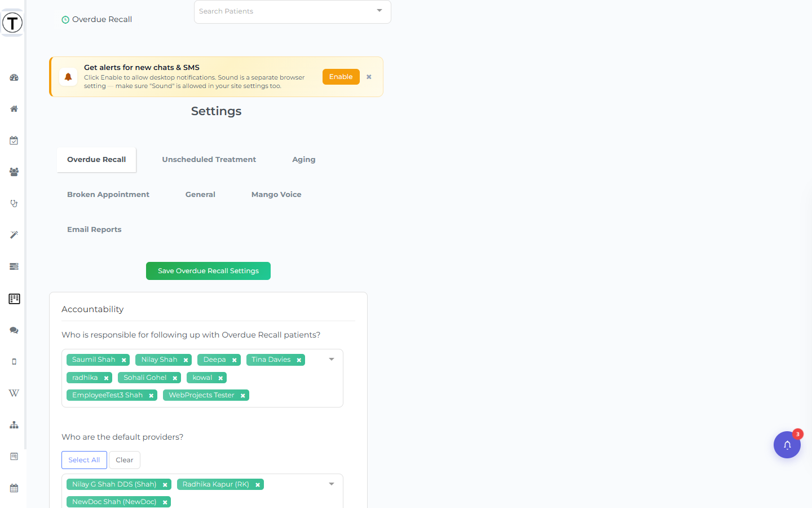
Task: Open the dashboard gauge icon in sidebar
Action: click(14, 77)
